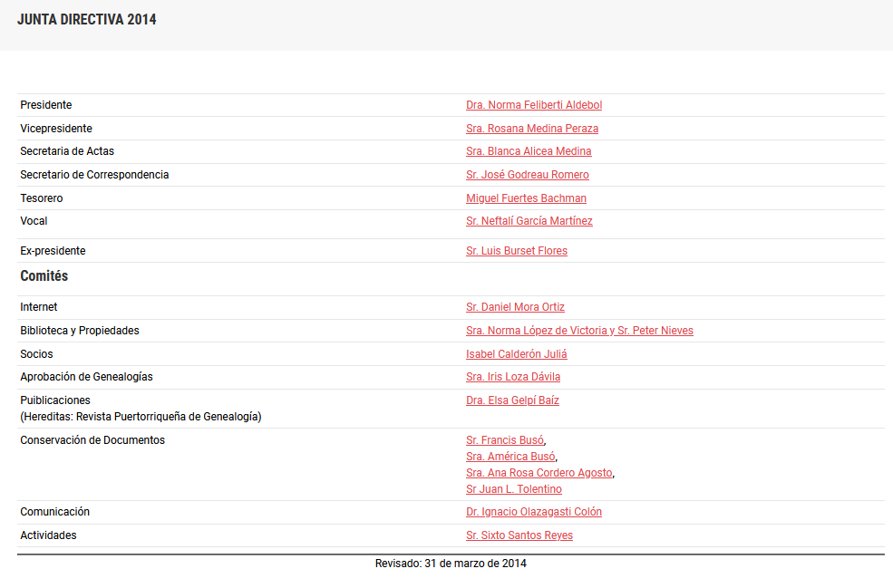
Task: Open Sra. Ana Rosa Cordero Agosto link
Action: coord(539,473)
